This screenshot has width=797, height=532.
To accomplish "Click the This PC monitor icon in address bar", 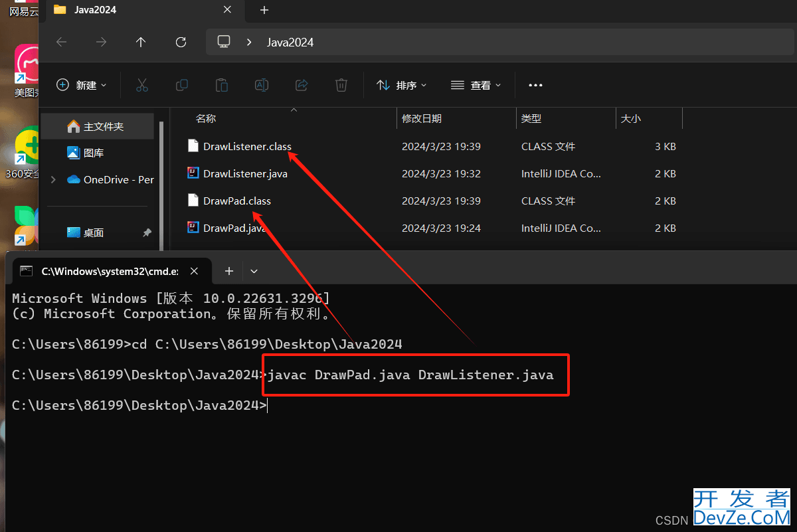I will (x=224, y=42).
